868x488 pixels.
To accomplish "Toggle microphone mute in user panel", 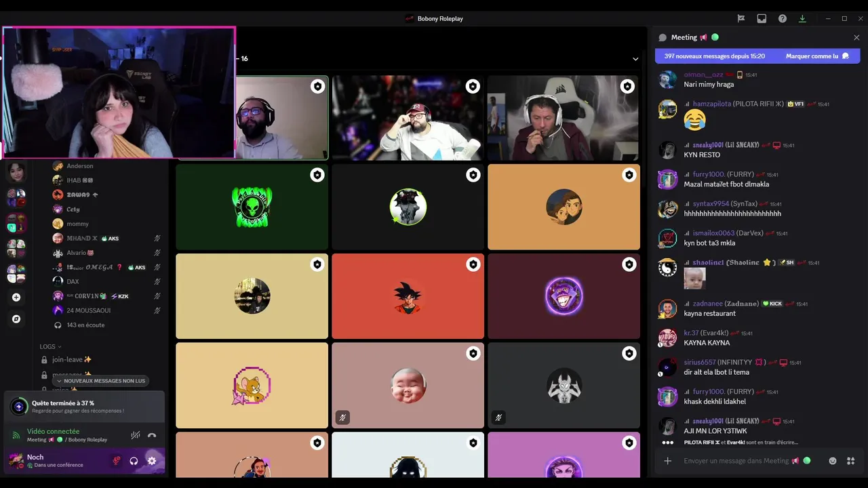I will [117, 461].
